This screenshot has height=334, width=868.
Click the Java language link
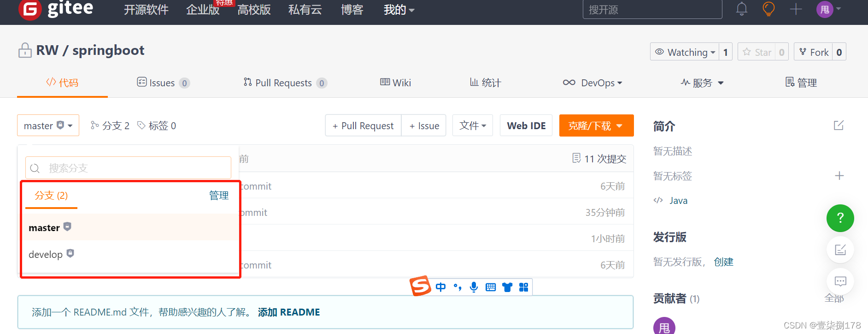coord(678,200)
